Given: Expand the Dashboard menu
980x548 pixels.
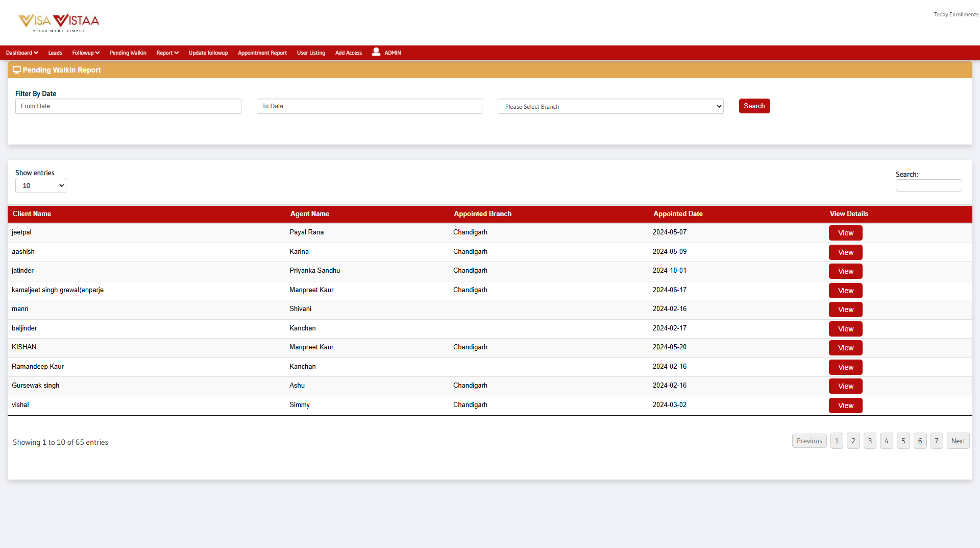Looking at the screenshot, I should pos(22,53).
